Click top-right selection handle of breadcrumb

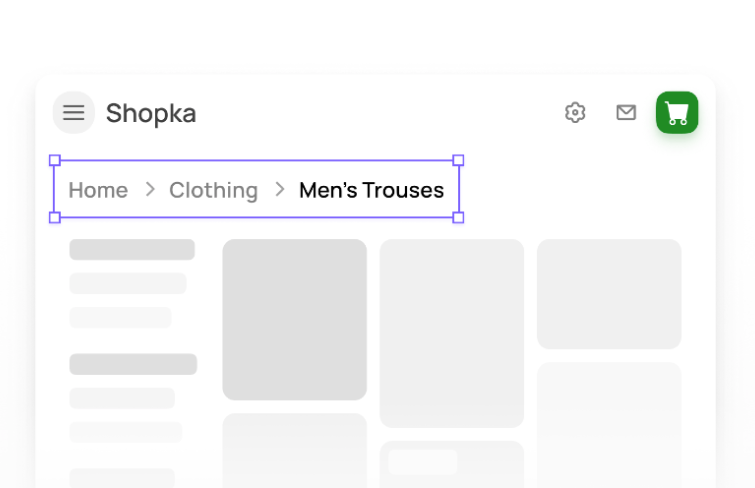click(x=458, y=160)
